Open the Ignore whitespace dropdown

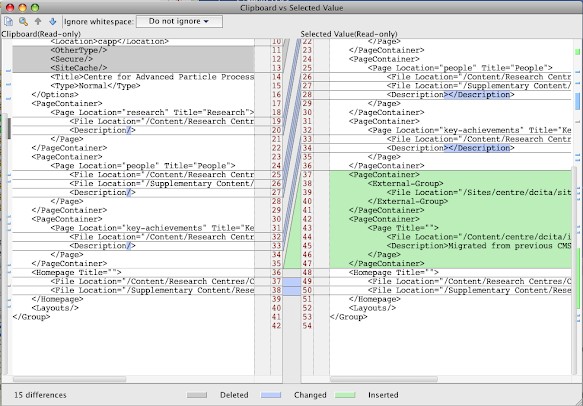pyautogui.click(x=179, y=22)
